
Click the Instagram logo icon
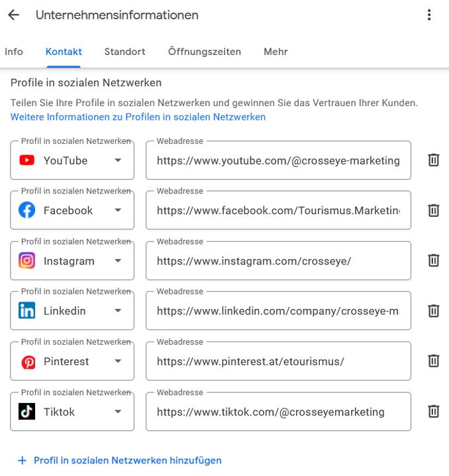(26, 261)
